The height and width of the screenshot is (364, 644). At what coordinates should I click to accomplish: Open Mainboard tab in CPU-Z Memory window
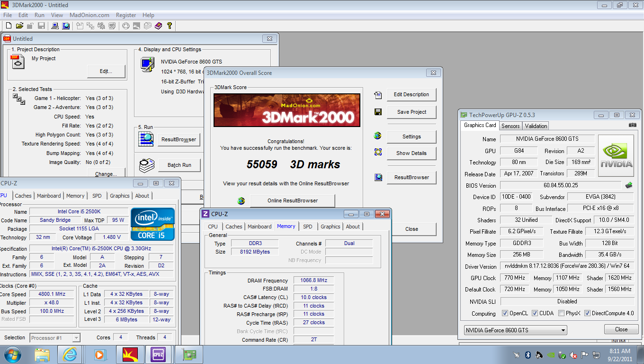click(259, 227)
